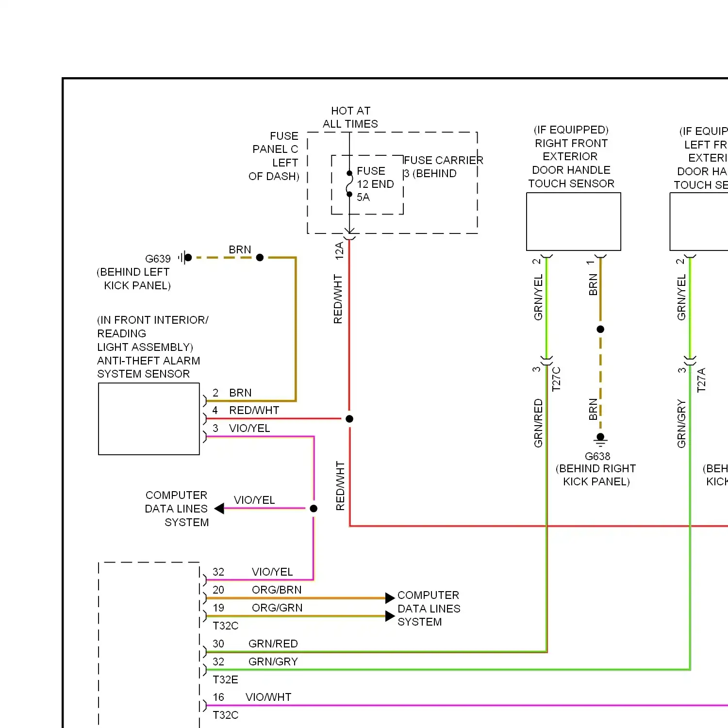Image resolution: width=728 pixels, height=728 pixels.
Task: Click the G638 ground symbol
Action: 600,440
